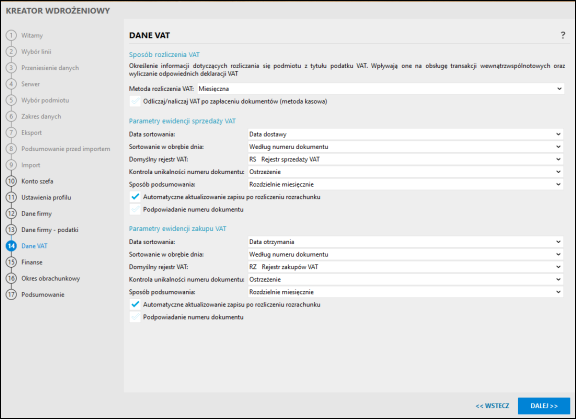Select step 4 circle Serwer
This screenshot has height=419, width=576.
tap(11, 84)
